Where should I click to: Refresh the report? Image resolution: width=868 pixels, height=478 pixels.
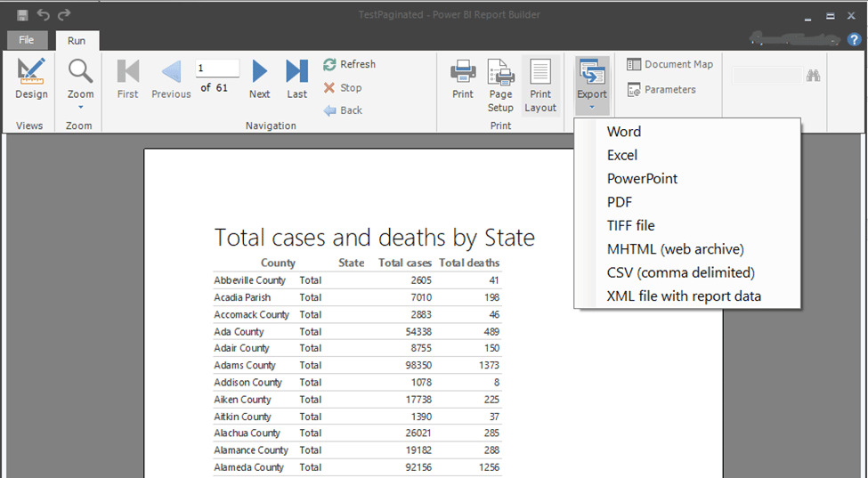coord(349,64)
